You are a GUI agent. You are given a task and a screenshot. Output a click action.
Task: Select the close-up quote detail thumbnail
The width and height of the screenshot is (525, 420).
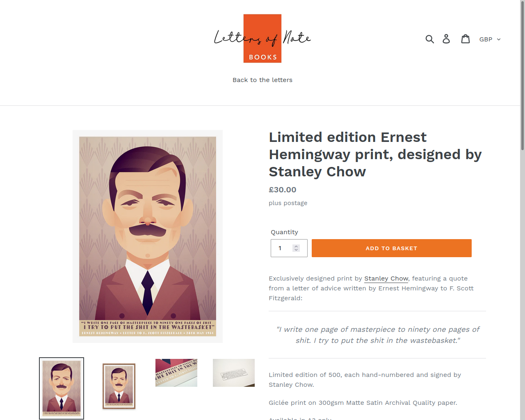tap(176, 373)
